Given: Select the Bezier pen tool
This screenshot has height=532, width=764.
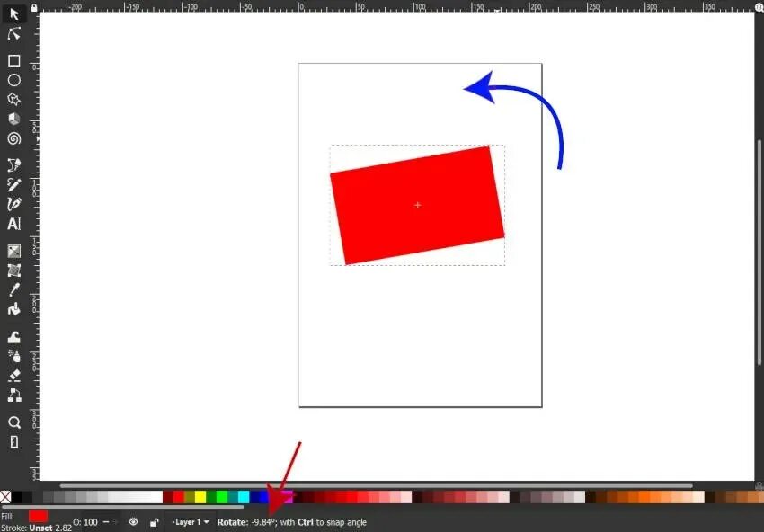Looking at the screenshot, I should coord(13,164).
